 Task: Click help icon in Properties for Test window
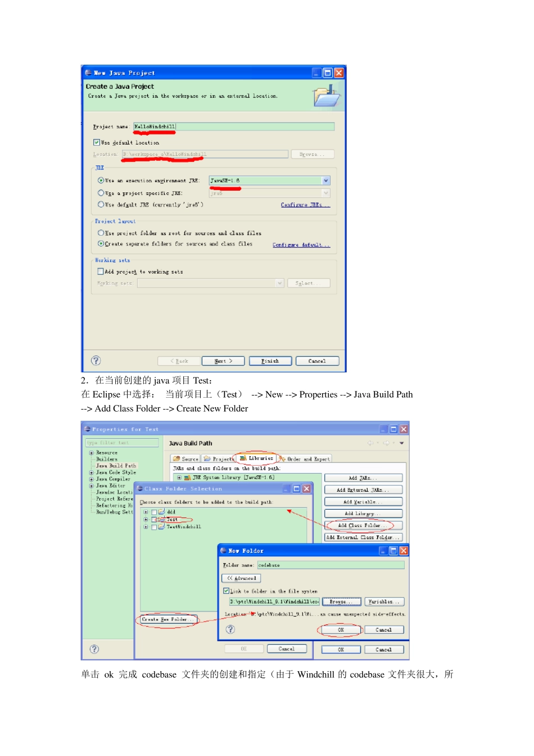click(94, 649)
